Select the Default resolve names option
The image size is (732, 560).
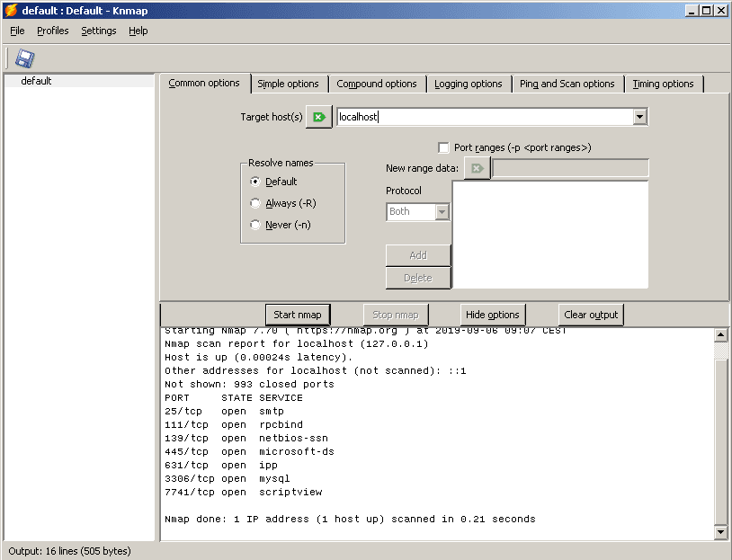tap(255, 182)
